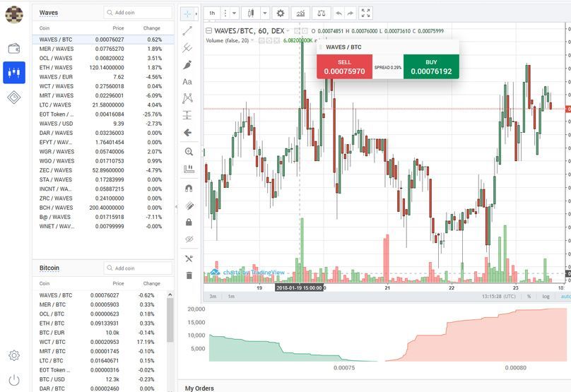Screen dimensions: 571x392
Task: Click the 3m time range button
Action: (213, 296)
